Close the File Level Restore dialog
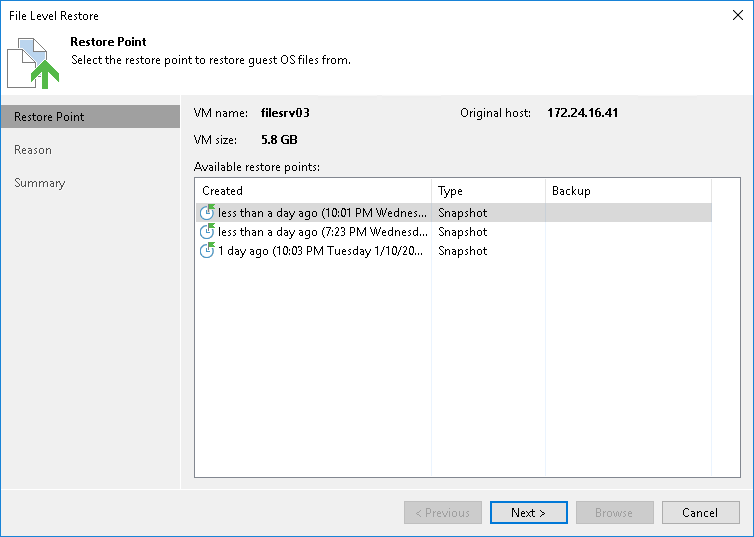754x537 pixels. [x=738, y=15]
